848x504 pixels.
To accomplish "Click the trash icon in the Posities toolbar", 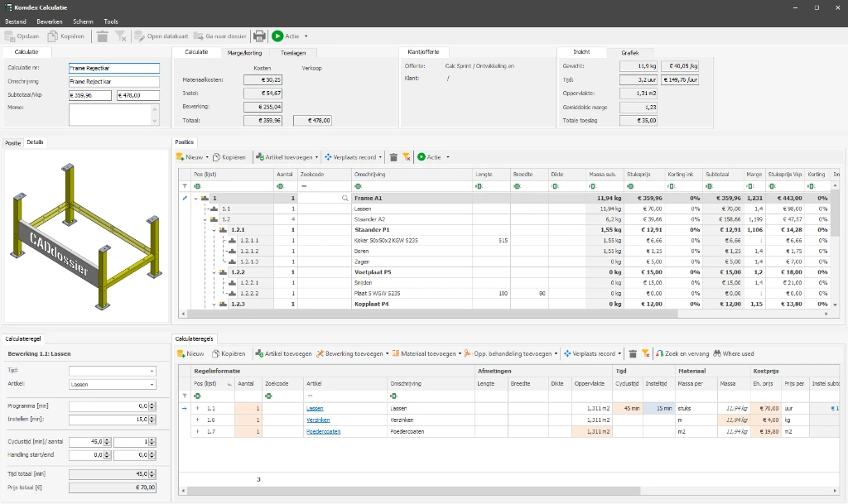I will click(x=393, y=156).
